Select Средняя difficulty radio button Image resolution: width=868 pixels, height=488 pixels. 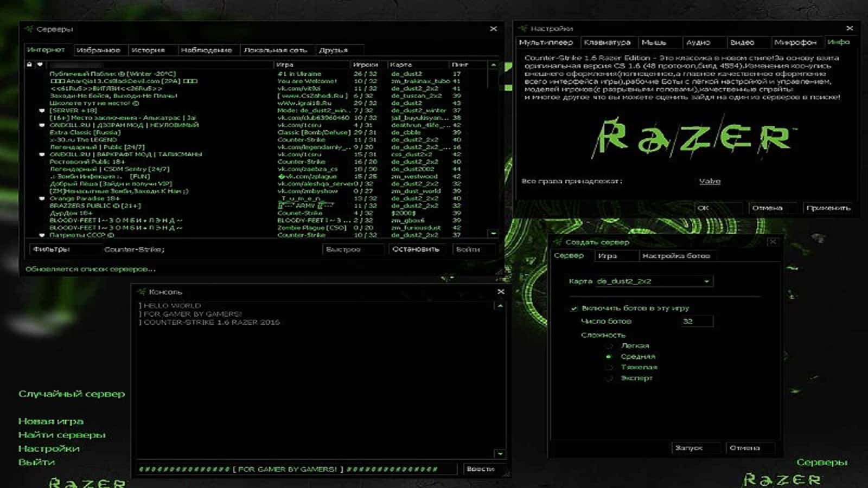[x=609, y=356]
